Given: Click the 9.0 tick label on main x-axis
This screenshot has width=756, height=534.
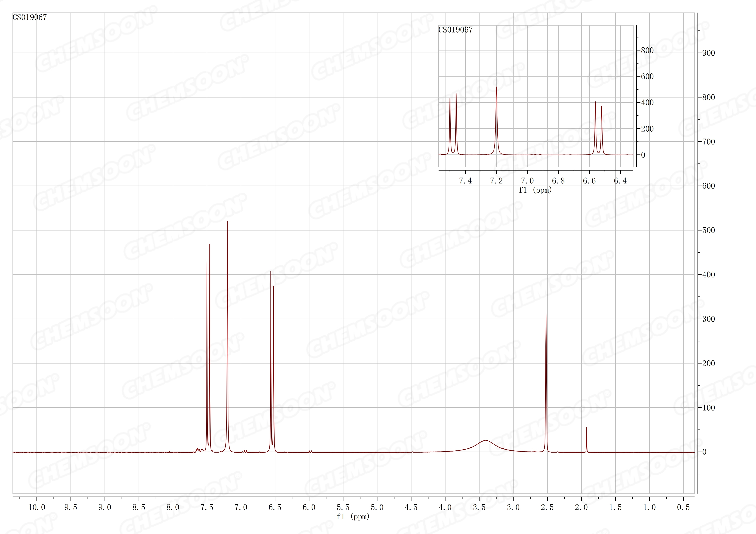Looking at the screenshot, I should pos(105,507).
